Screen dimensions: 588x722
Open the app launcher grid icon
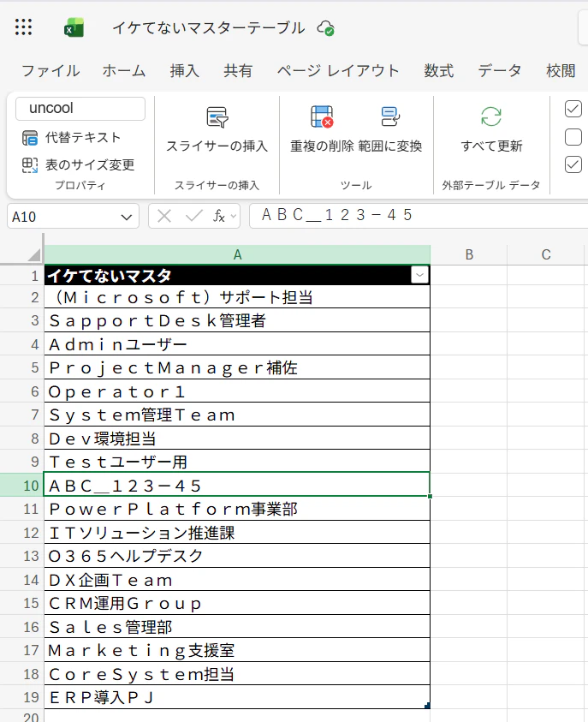23,27
